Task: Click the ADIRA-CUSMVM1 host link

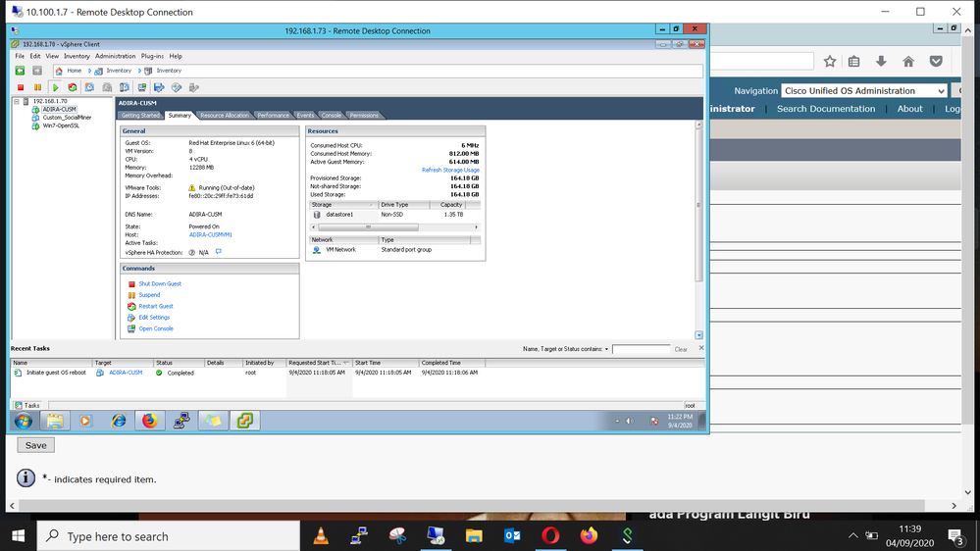Action: [211, 235]
